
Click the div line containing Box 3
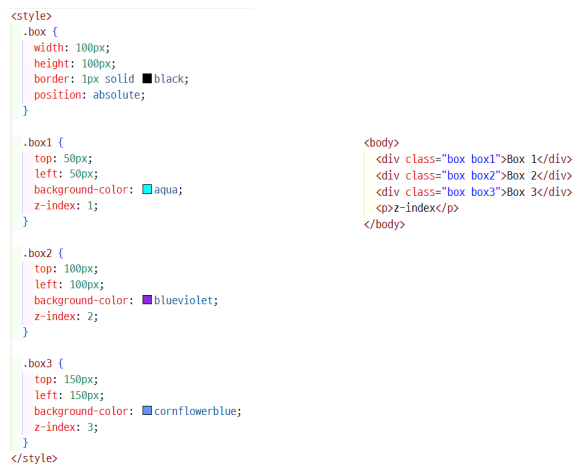tap(474, 192)
